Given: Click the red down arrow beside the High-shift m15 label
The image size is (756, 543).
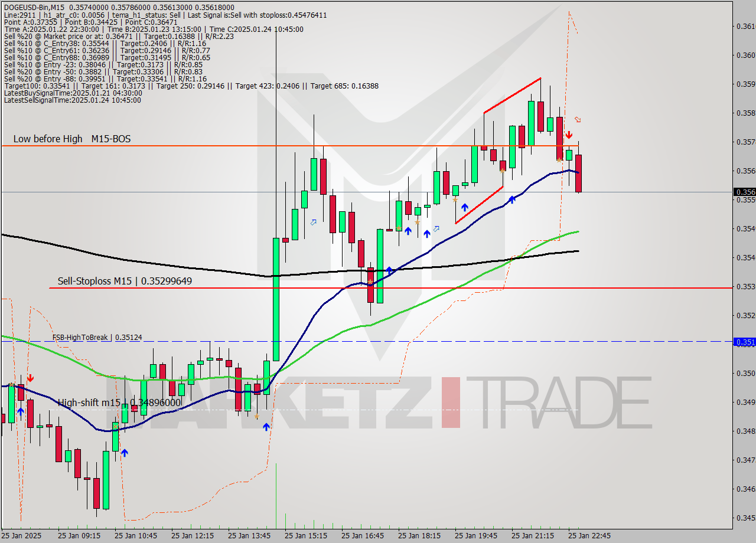Looking at the screenshot, I should click(x=30, y=378).
